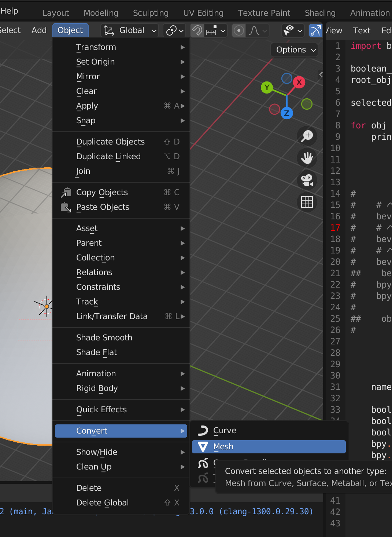The height and width of the screenshot is (537, 392).
Task: Switch orthographic view with grid icon
Action: (307, 202)
